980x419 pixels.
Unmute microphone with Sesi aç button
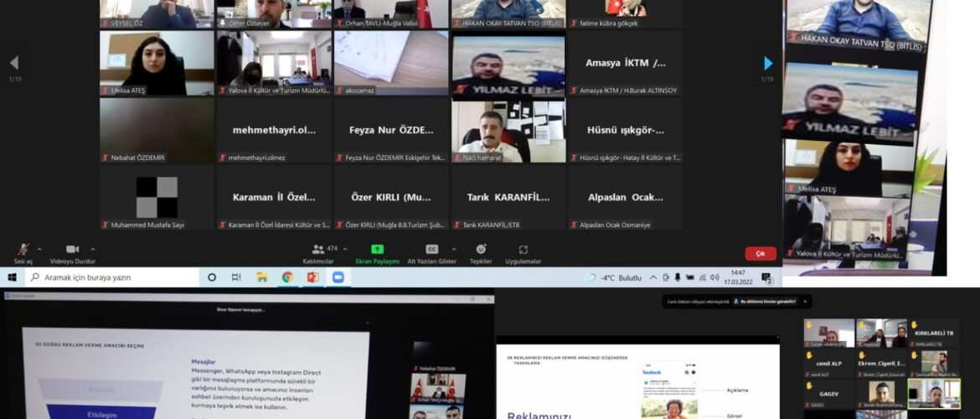24,251
